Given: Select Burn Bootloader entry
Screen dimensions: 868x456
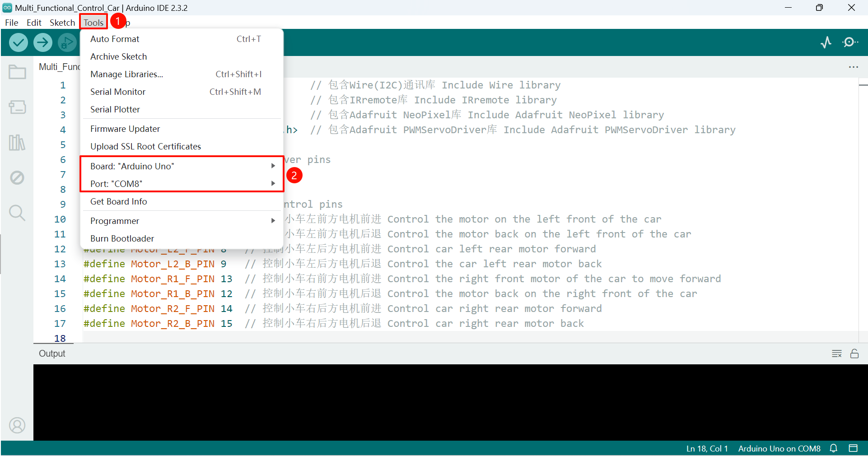Looking at the screenshot, I should (x=182, y=239).
